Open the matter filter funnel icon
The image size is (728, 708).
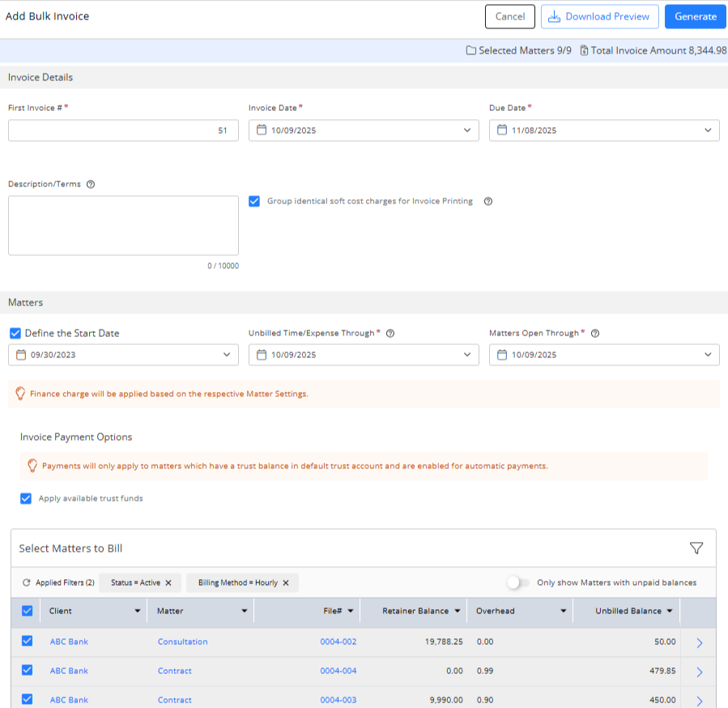tap(696, 548)
